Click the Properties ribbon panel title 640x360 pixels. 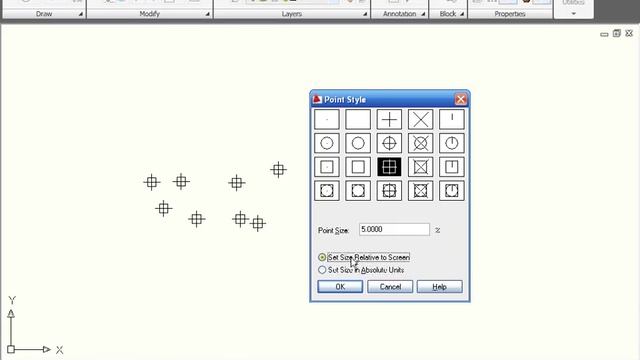[510, 14]
